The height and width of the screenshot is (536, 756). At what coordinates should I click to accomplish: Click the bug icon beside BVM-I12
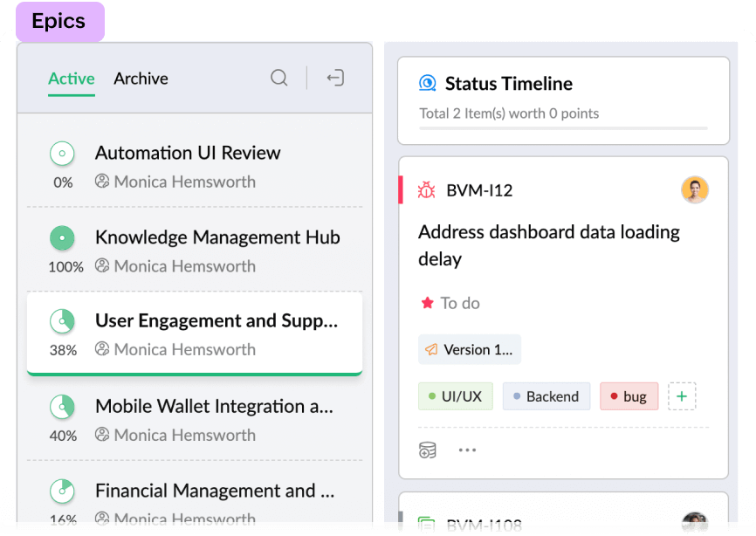426,189
